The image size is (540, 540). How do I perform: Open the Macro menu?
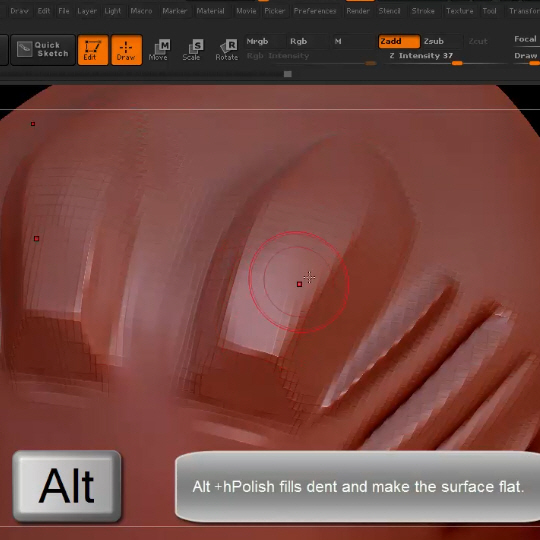pyautogui.click(x=141, y=11)
